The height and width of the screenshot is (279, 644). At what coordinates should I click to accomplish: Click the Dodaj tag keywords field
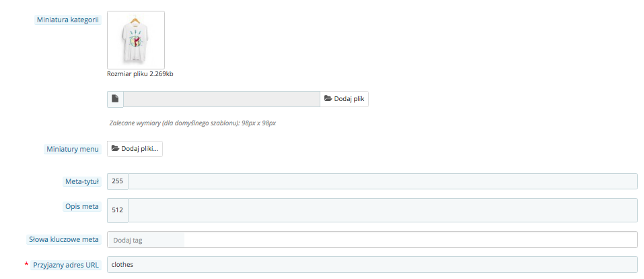coord(372,240)
